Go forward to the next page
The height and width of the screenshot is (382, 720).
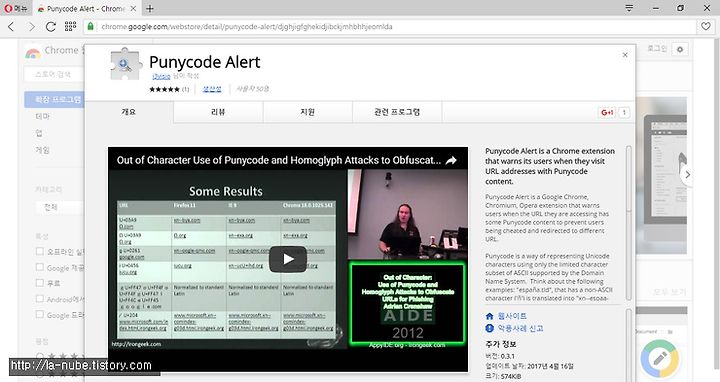(x=31, y=27)
